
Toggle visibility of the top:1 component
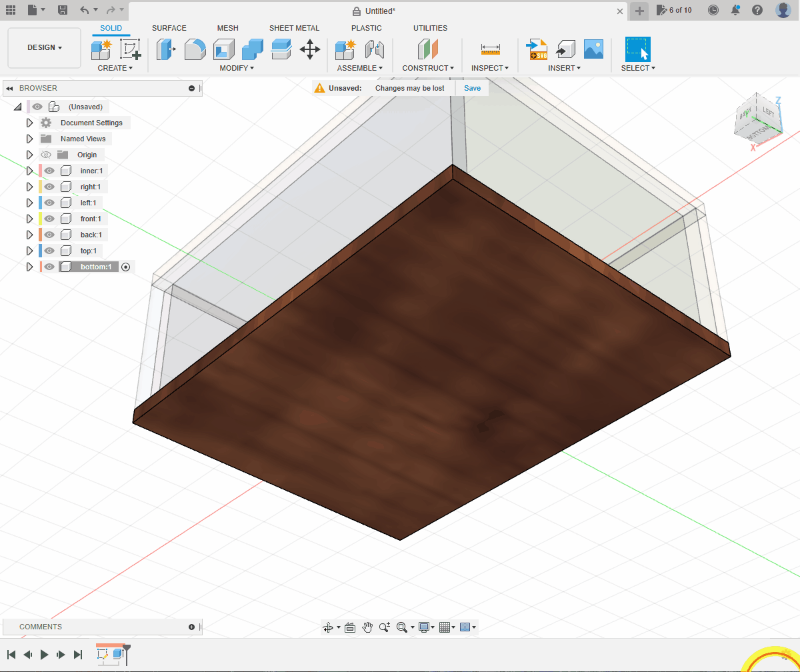tap(49, 251)
